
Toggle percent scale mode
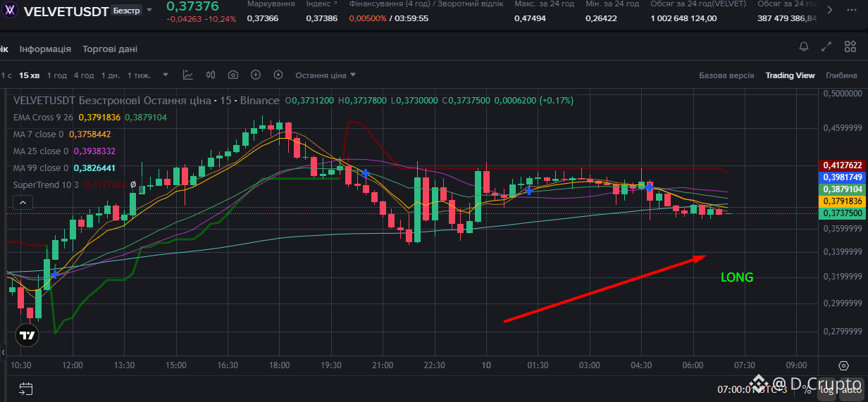(807, 389)
